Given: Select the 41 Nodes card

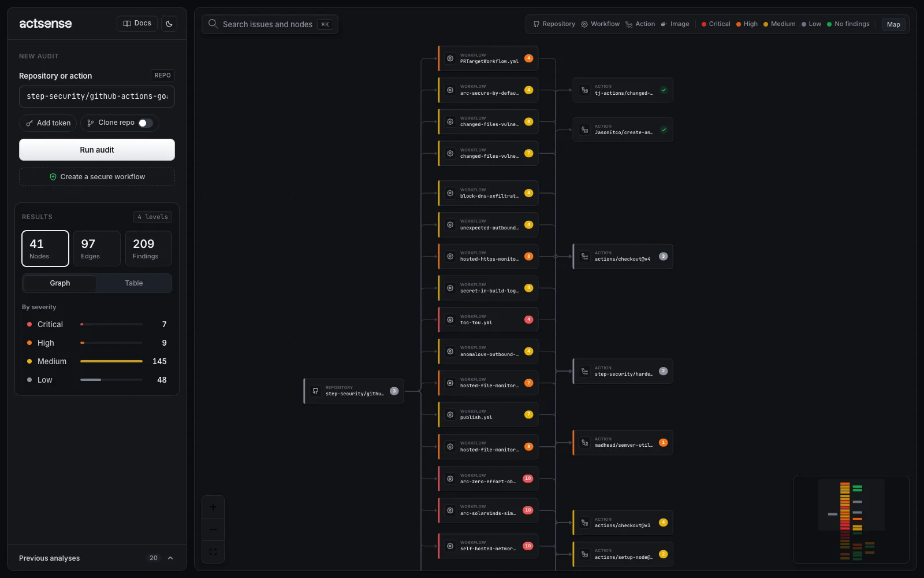Looking at the screenshot, I should point(45,249).
